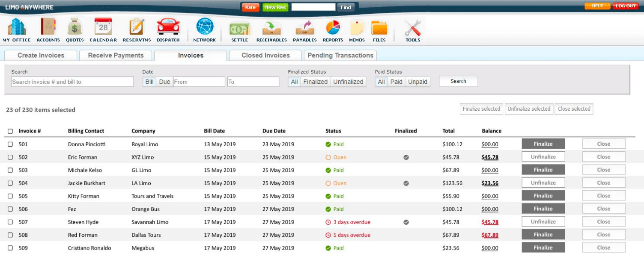Filter Paid Status to Paid
The image size is (644, 265).
tap(396, 82)
